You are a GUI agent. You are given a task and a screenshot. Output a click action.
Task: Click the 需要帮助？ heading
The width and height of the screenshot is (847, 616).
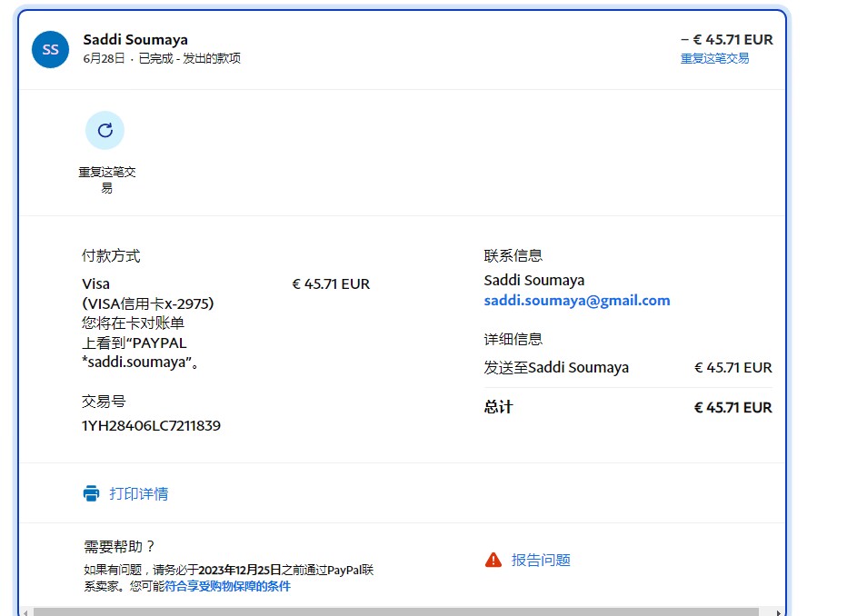120,546
